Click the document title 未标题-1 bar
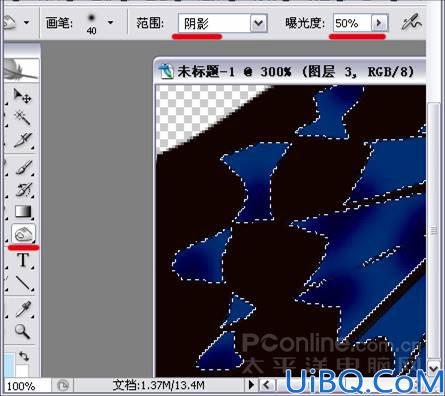Image resolution: width=445 pixels, height=396 pixels. tap(290, 71)
